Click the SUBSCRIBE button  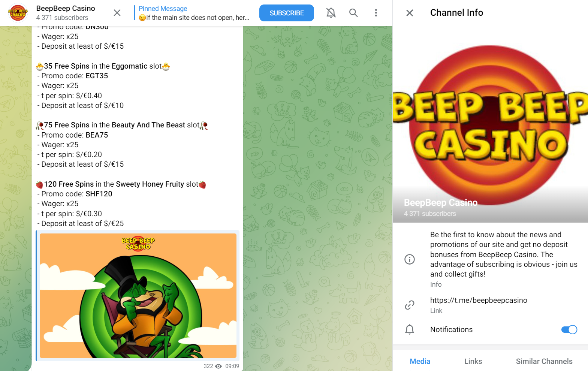287,13
